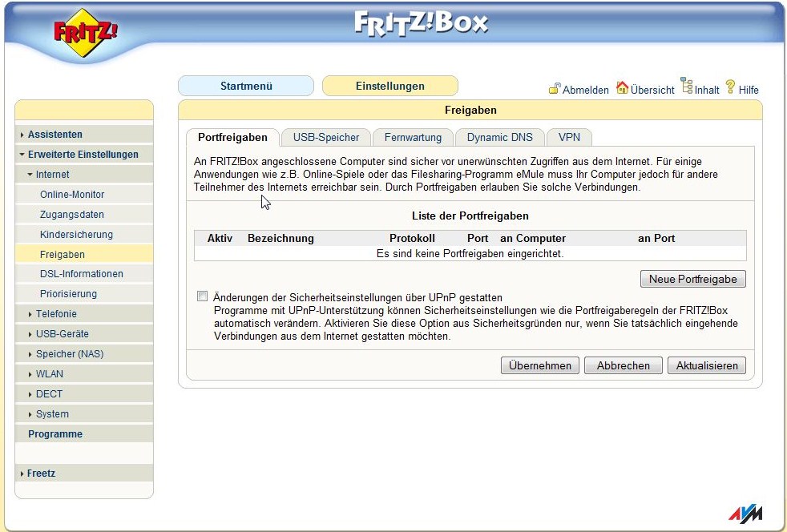Click the Freigaben panel title

[470, 111]
